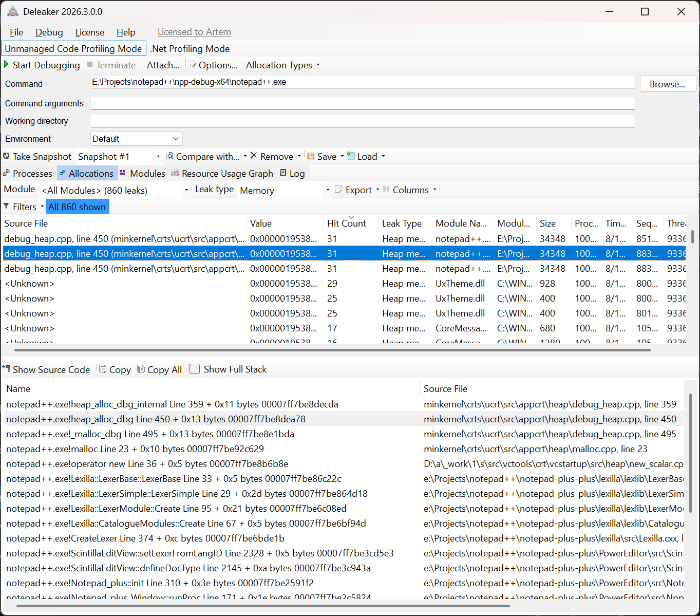Viewport: 700px width, 616px height.
Task: Expand the Compare with dropdown arrow
Action: point(245,156)
